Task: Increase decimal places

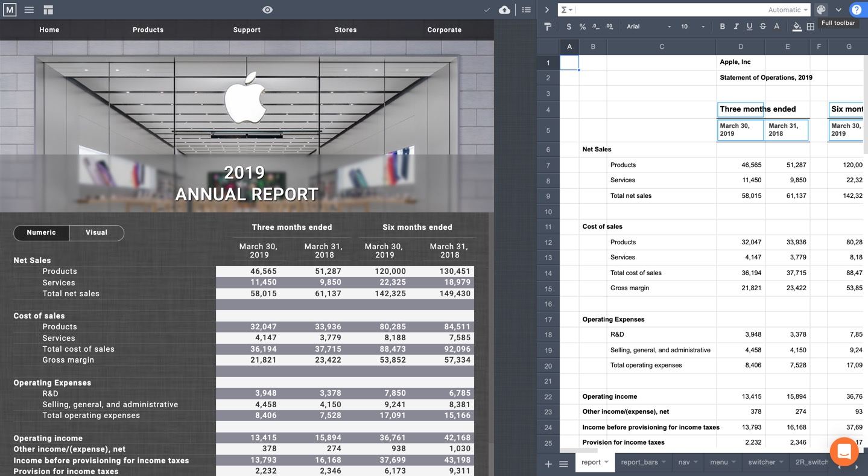Action: pyautogui.click(x=609, y=27)
